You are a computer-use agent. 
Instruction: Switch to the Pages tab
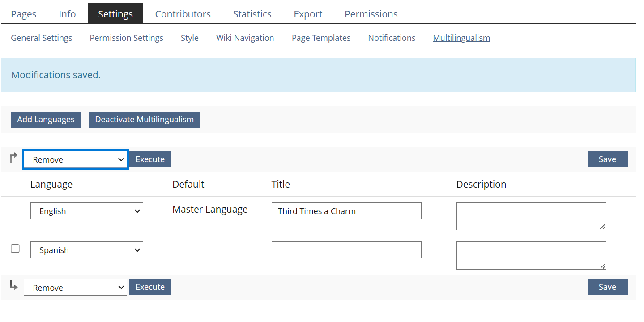24,14
